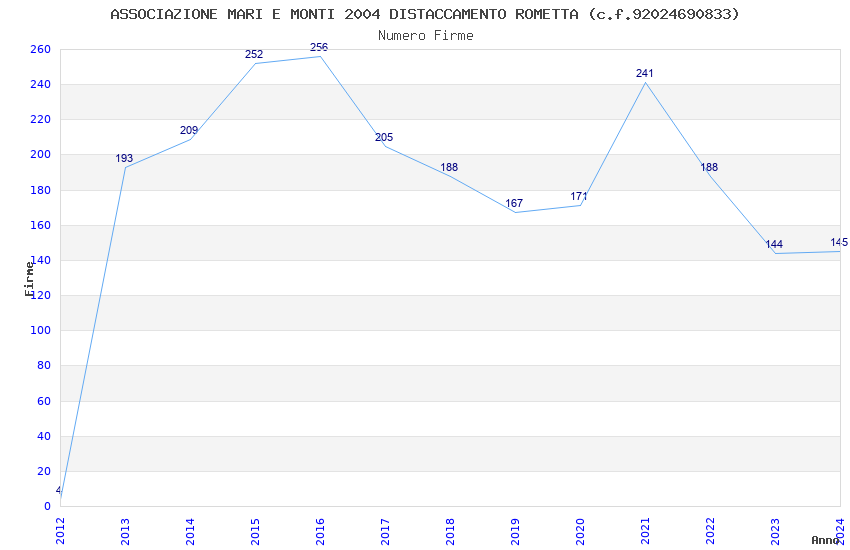
Task: Click the Firme y-axis title
Action: click(x=29, y=279)
